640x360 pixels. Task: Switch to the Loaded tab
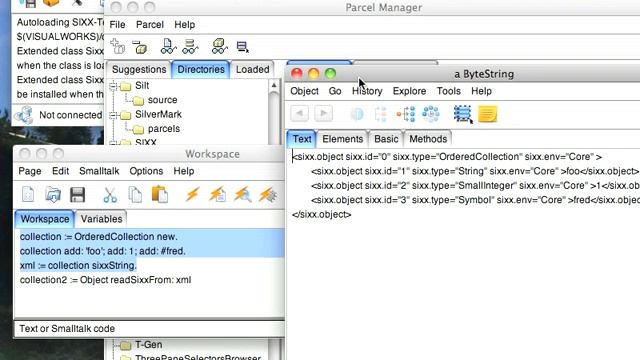(252, 69)
